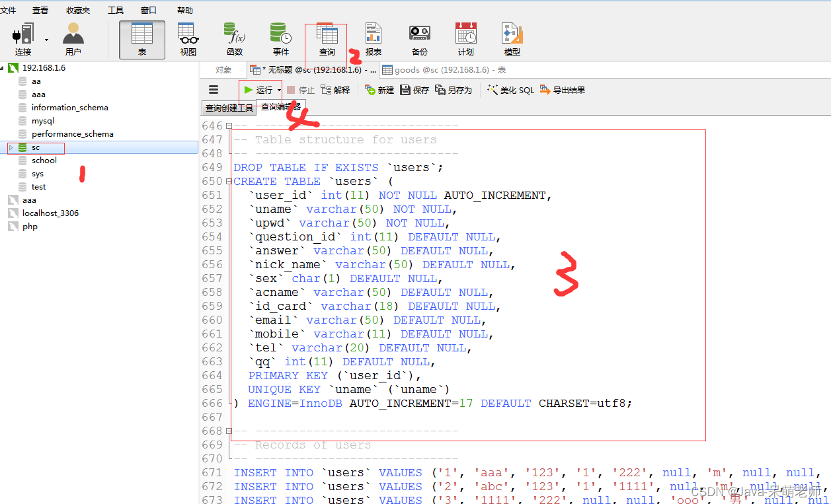Open the 备份 (Backup) toolbar icon
831x504 pixels.
tap(420, 40)
